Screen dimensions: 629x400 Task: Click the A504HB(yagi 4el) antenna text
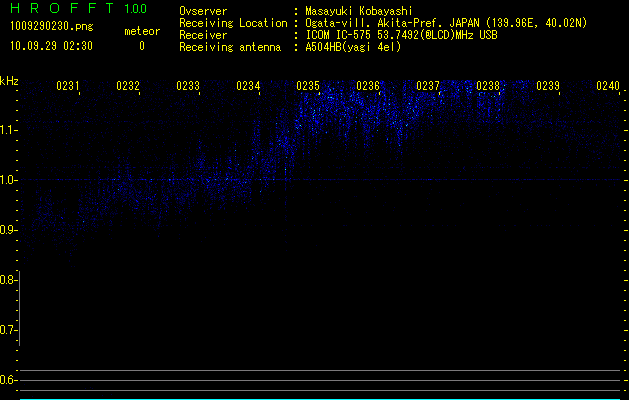(353, 47)
